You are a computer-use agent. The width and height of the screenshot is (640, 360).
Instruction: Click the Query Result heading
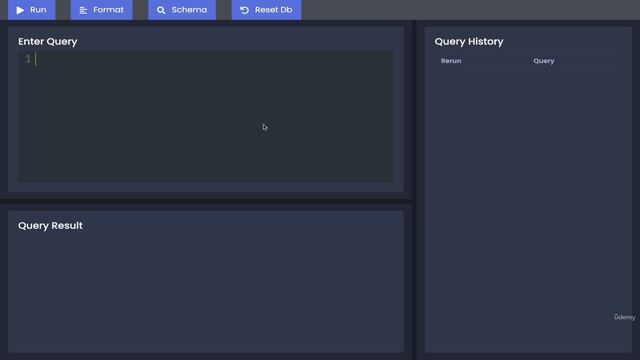tap(50, 226)
